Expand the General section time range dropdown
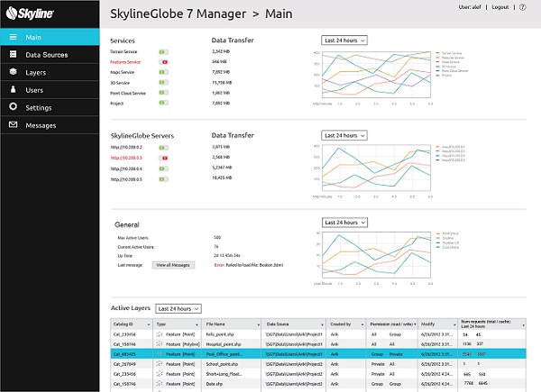 pyautogui.click(x=344, y=222)
